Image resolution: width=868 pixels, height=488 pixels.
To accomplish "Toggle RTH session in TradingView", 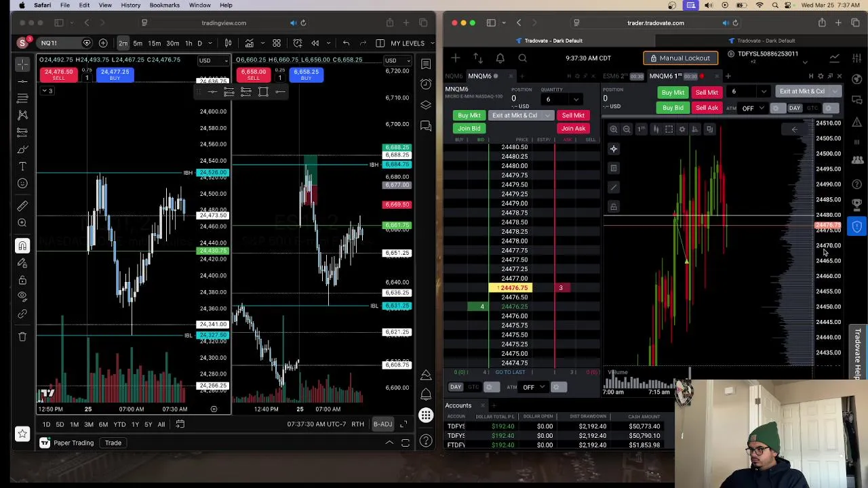I will (x=357, y=424).
